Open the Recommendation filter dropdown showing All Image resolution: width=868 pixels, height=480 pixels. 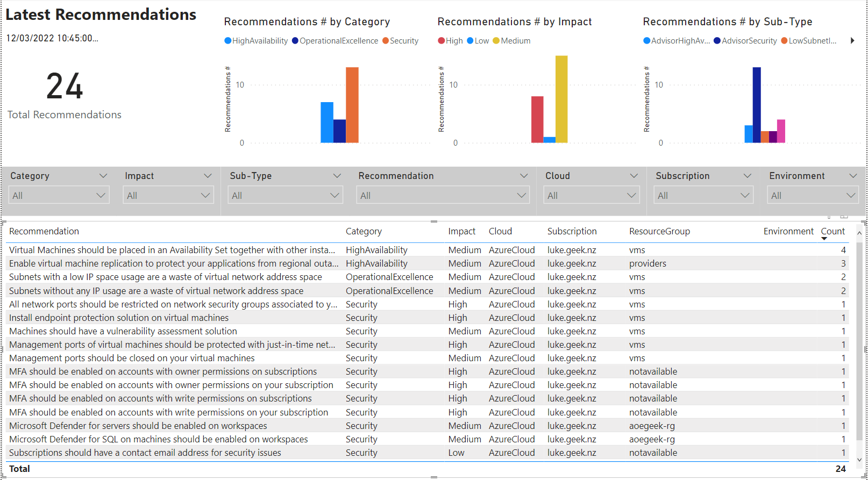[443, 195]
